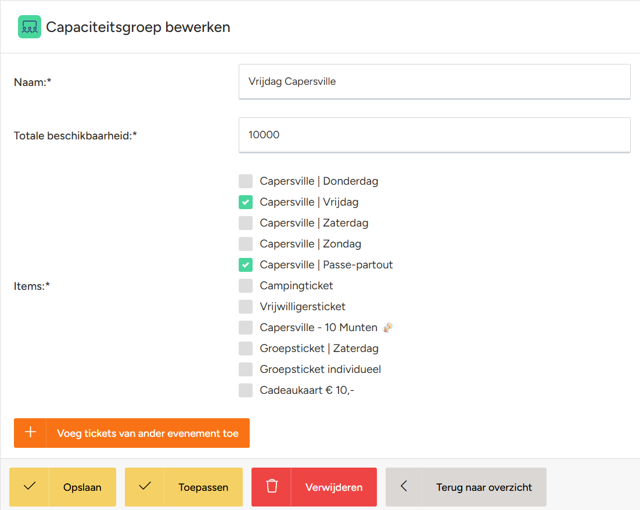This screenshot has width=640, height=510.
Task: Click the checkmark icon on Toepassen
Action: point(145,486)
